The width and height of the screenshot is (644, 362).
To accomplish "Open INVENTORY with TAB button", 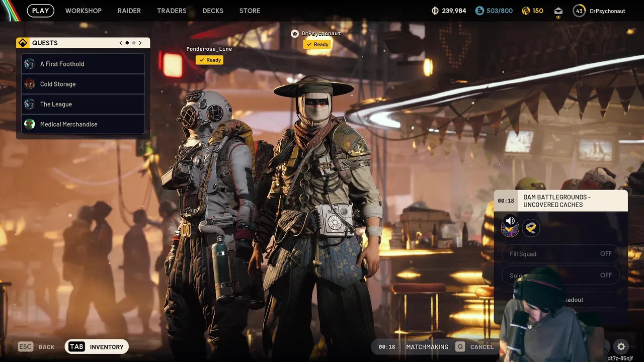I will [97, 346].
